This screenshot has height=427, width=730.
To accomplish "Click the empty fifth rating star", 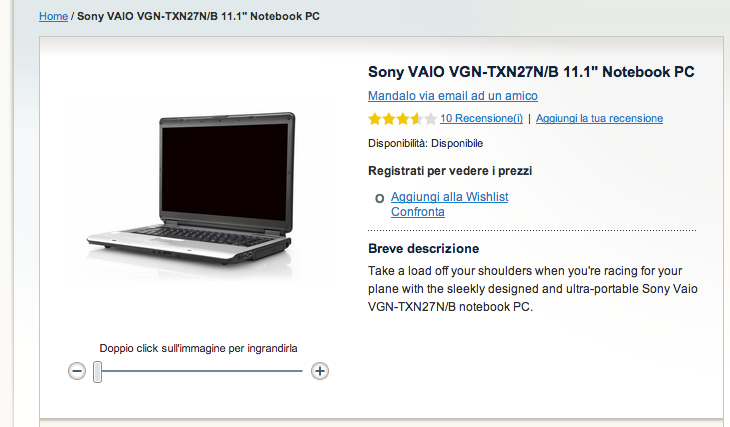I will click(431, 119).
